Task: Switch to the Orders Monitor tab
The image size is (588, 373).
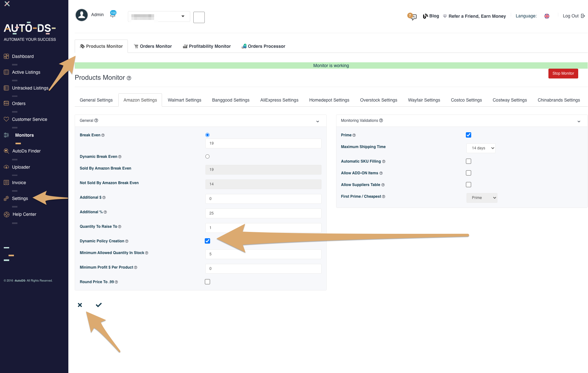Action: pyautogui.click(x=153, y=46)
